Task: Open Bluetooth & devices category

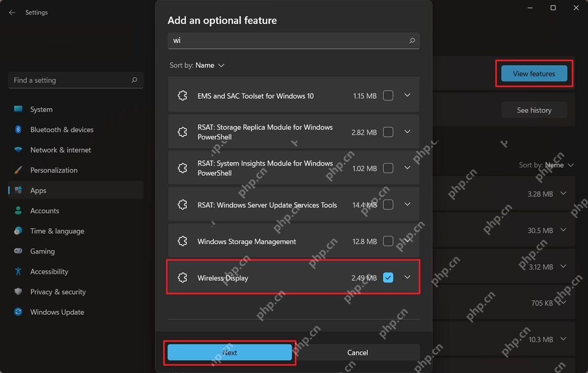Action: (x=76, y=129)
